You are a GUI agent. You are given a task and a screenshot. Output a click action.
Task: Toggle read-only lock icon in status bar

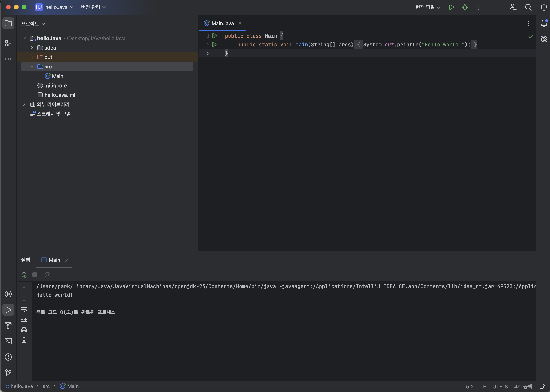pos(542,386)
